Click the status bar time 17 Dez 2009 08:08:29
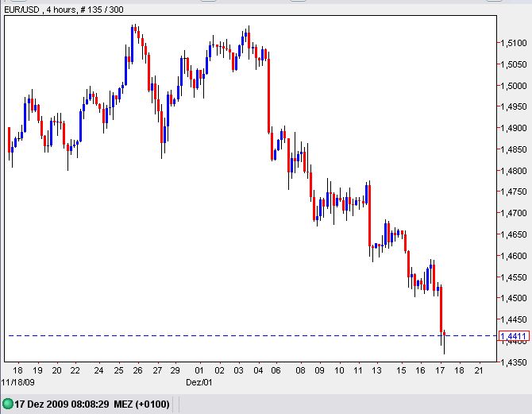Viewport: 532px width, 414px height. click(x=62, y=404)
